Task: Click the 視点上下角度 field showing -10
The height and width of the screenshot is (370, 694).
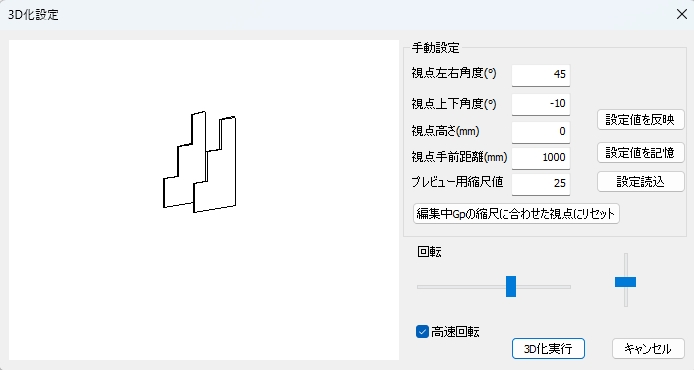Action: click(x=541, y=104)
